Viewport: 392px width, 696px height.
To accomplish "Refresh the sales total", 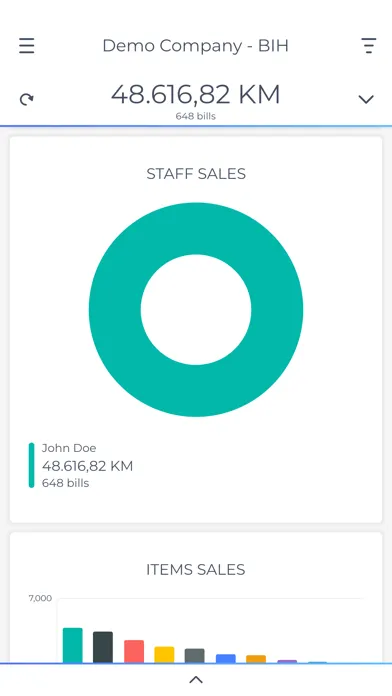I will (x=27, y=99).
